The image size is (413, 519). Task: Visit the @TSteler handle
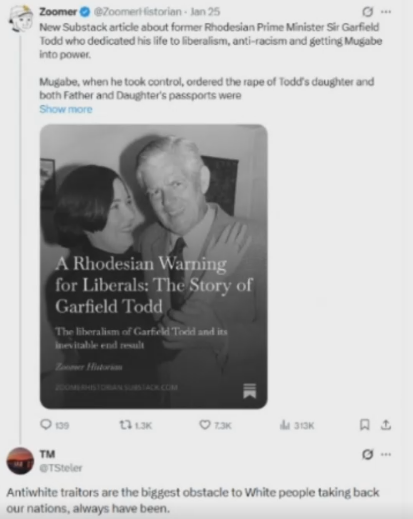[x=61, y=468]
